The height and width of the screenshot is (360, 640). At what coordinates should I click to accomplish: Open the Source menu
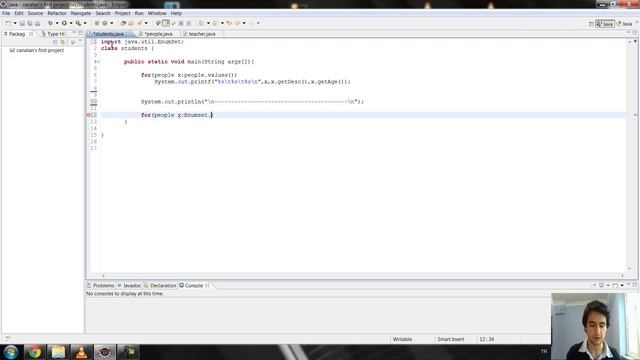[x=35, y=13]
